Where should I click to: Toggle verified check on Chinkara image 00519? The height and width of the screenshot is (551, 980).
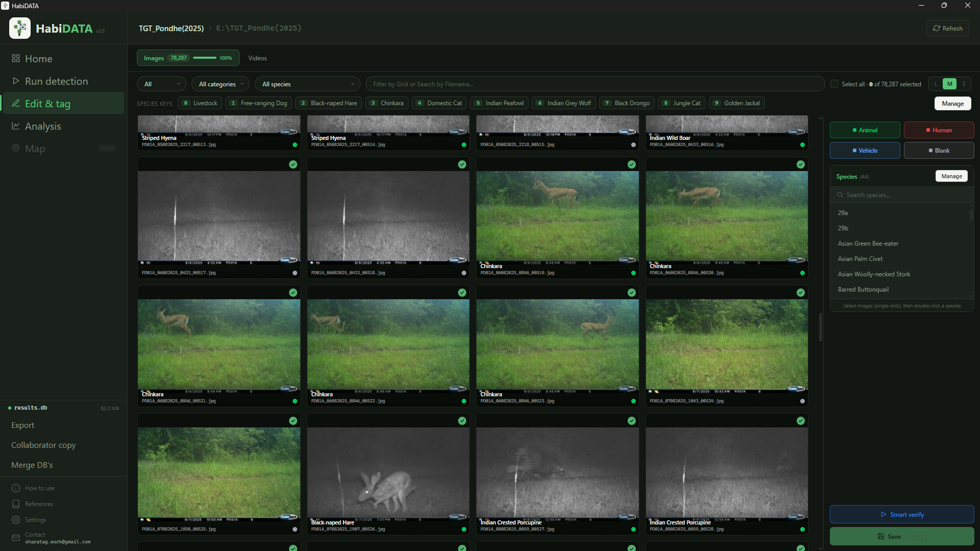[x=632, y=164]
